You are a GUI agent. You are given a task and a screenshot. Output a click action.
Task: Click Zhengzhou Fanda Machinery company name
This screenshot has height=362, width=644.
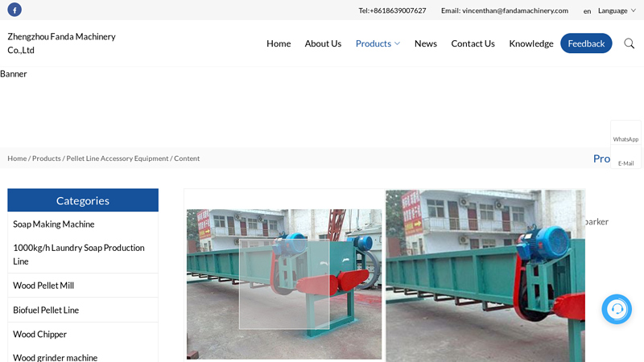pos(62,43)
